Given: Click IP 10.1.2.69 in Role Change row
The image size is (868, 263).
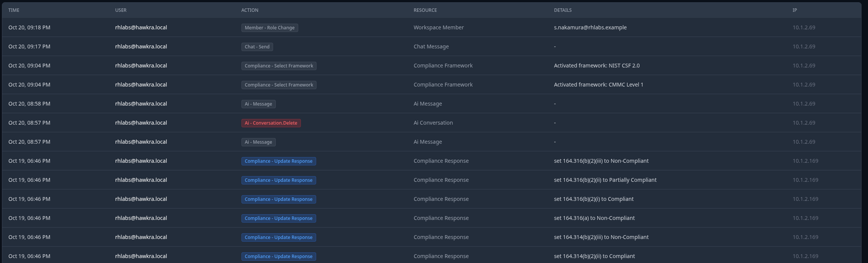Looking at the screenshot, I should (x=804, y=27).
